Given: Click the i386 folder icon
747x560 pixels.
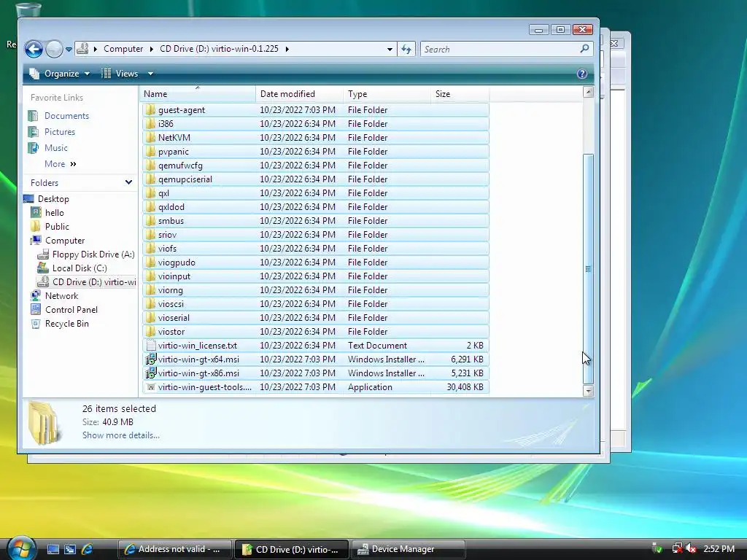Looking at the screenshot, I should click(x=150, y=124).
